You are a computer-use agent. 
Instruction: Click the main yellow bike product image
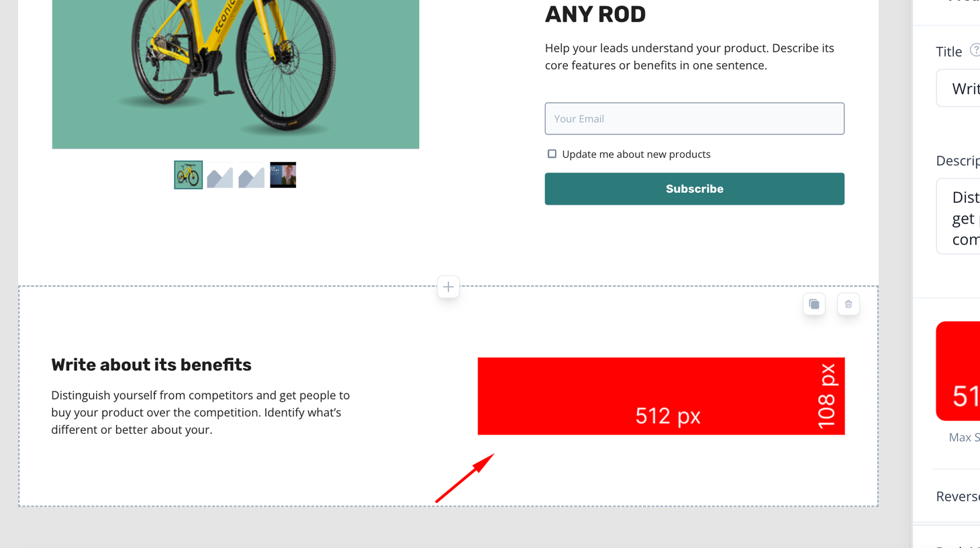tap(236, 74)
